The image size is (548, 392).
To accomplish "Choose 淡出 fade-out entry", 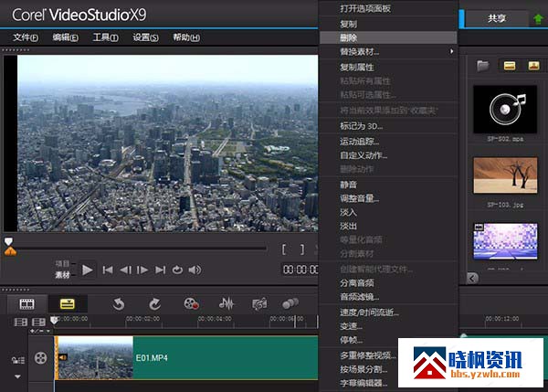I will click(x=388, y=226).
